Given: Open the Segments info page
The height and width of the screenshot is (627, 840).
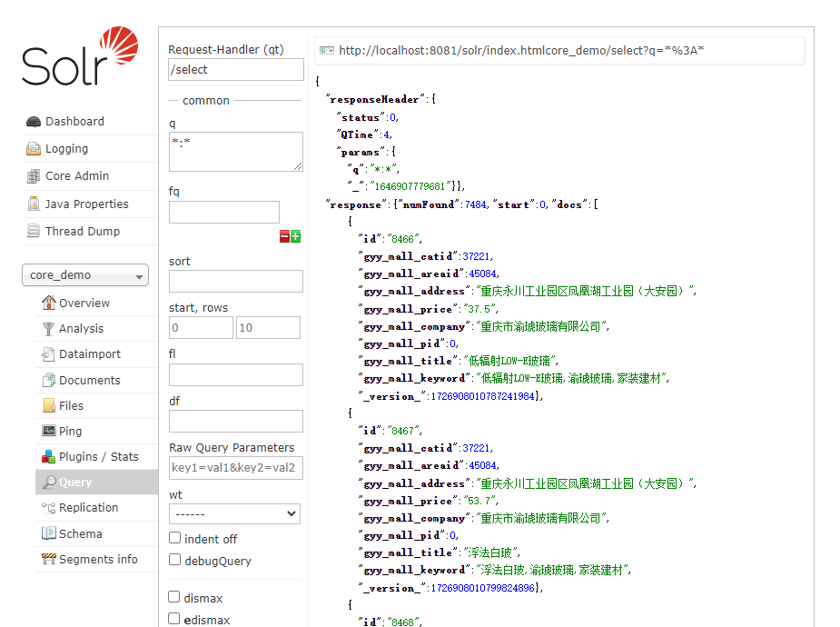Looking at the screenshot, I should [98, 559].
